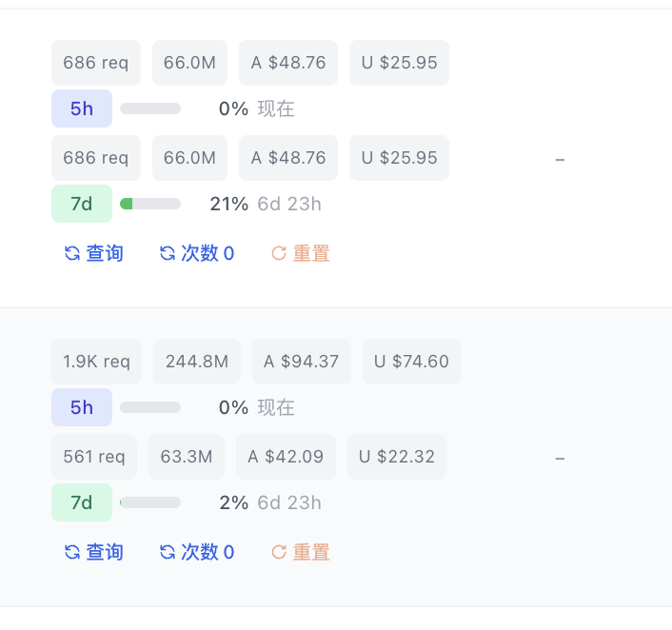Click the 1.9K req chip

click(96, 362)
